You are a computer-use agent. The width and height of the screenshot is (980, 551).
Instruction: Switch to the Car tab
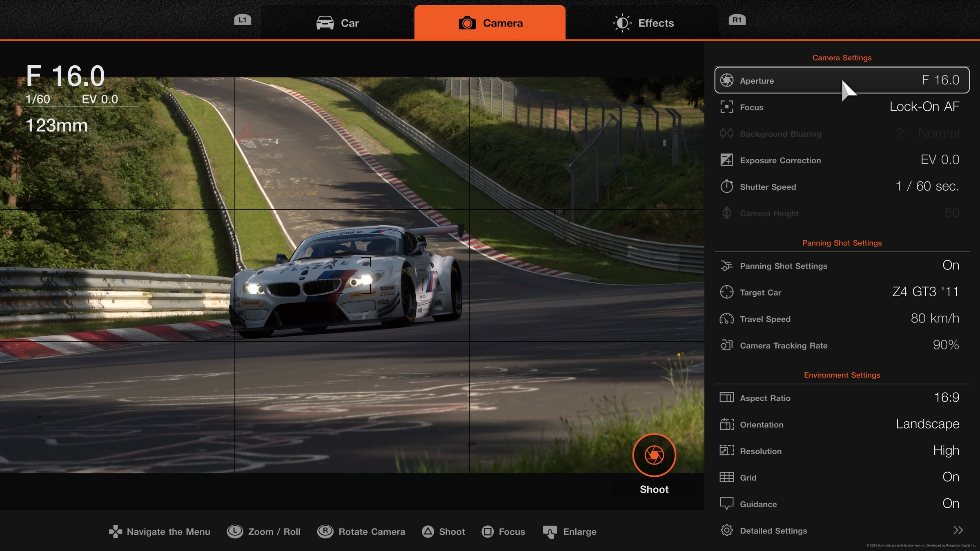coord(337,23)
